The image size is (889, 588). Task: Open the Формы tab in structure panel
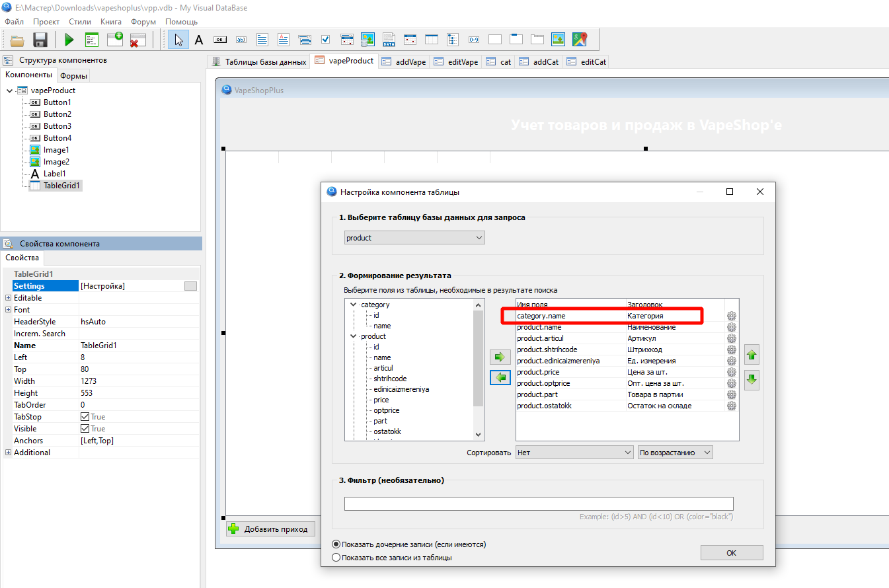coord(74,76)
